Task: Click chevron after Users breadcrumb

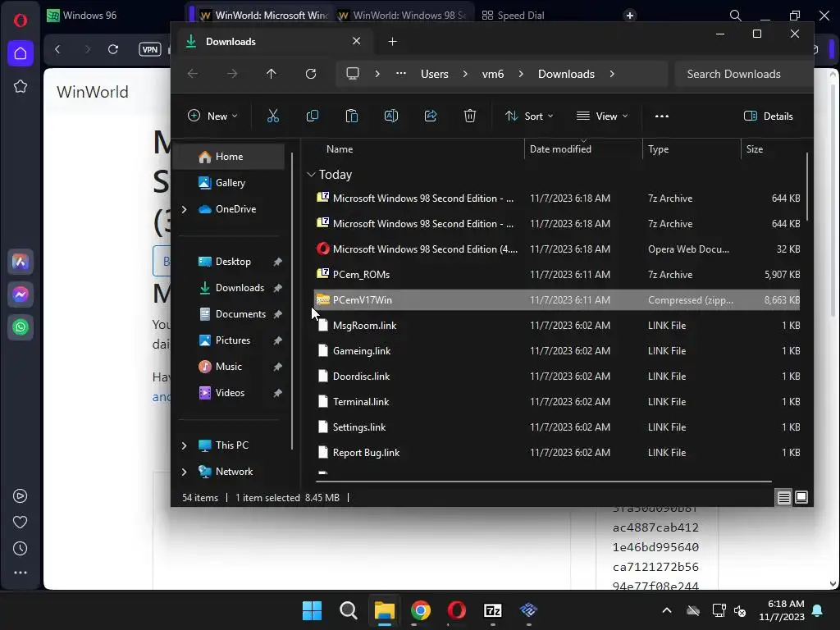Action: pos(464,74)
